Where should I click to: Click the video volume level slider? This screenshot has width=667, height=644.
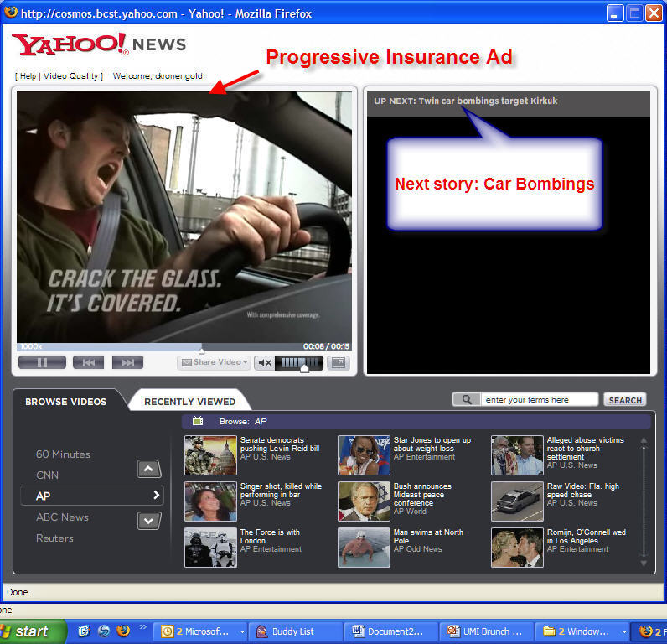pos(298,362)
